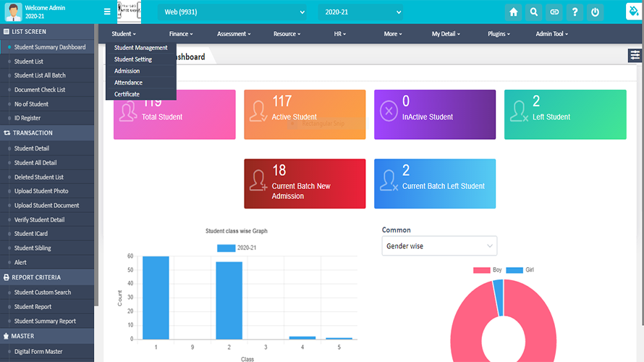644x362 pixels.
Task: Toggle the hamburger sidebar menu icon
Action: (107, 12)
